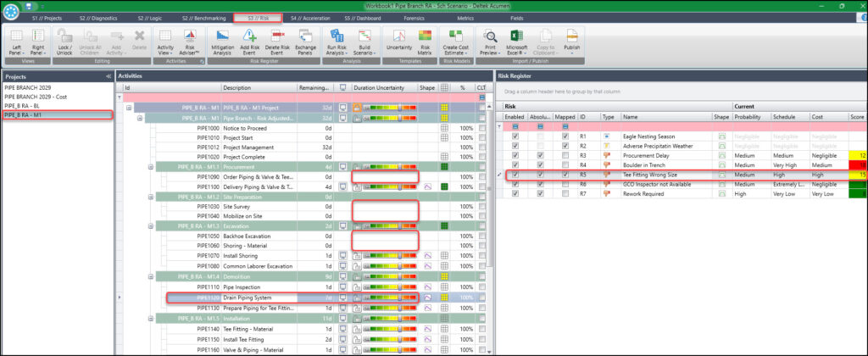Collapse the Excavation group
This screenshot has height=356, width=868.
pyautogui.click(x=151, y=226)
